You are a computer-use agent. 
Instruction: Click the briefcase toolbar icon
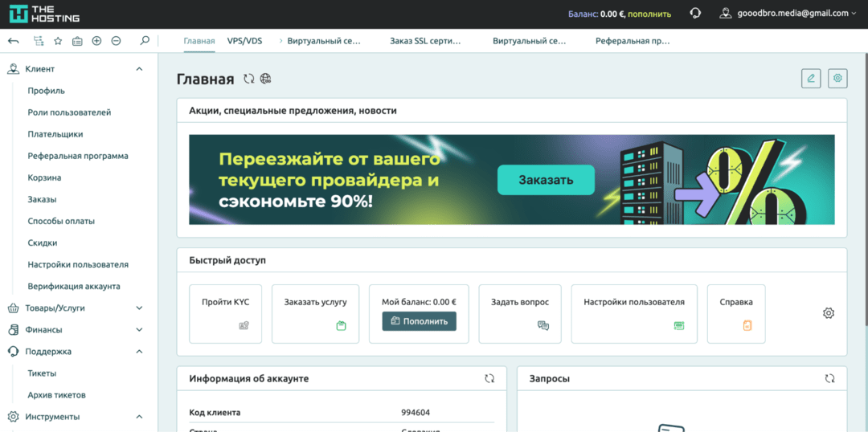tap(77, 41)
